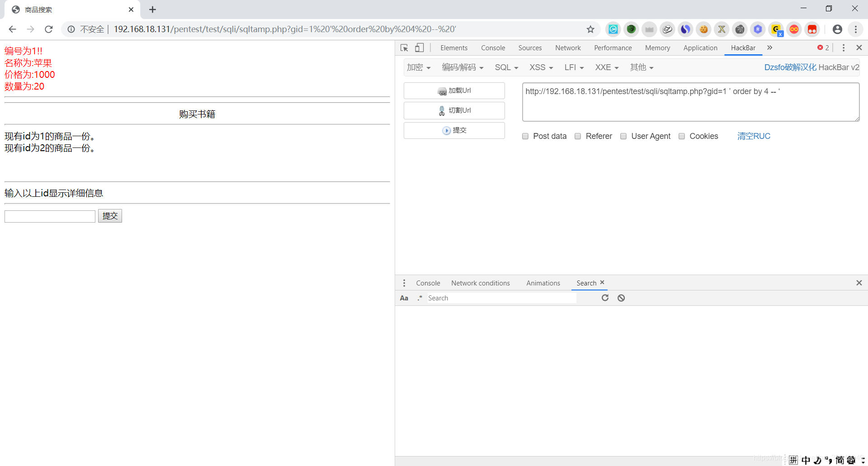
Task: Go back to previous page
Action: 12,29
